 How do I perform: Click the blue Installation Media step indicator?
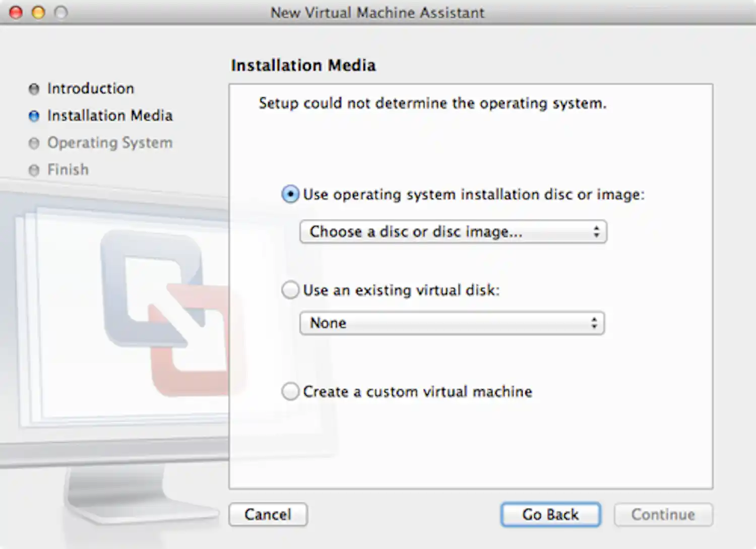coord(33,116)
